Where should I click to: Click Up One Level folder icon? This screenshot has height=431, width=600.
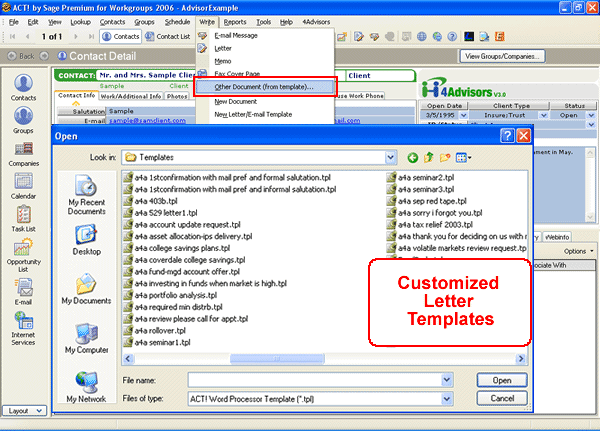click(x=429, y=157)
